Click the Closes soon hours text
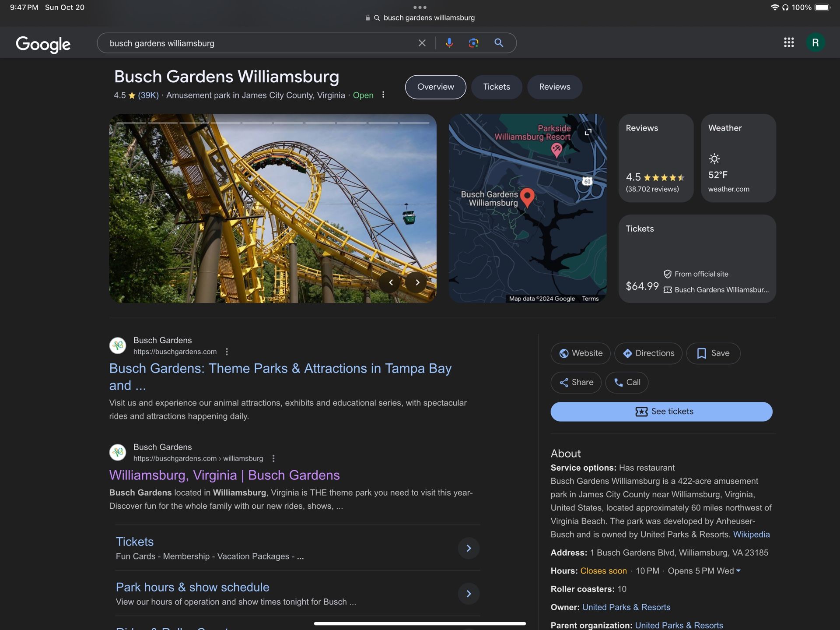The width and height of the screenshot is (840, 630). 603,571
